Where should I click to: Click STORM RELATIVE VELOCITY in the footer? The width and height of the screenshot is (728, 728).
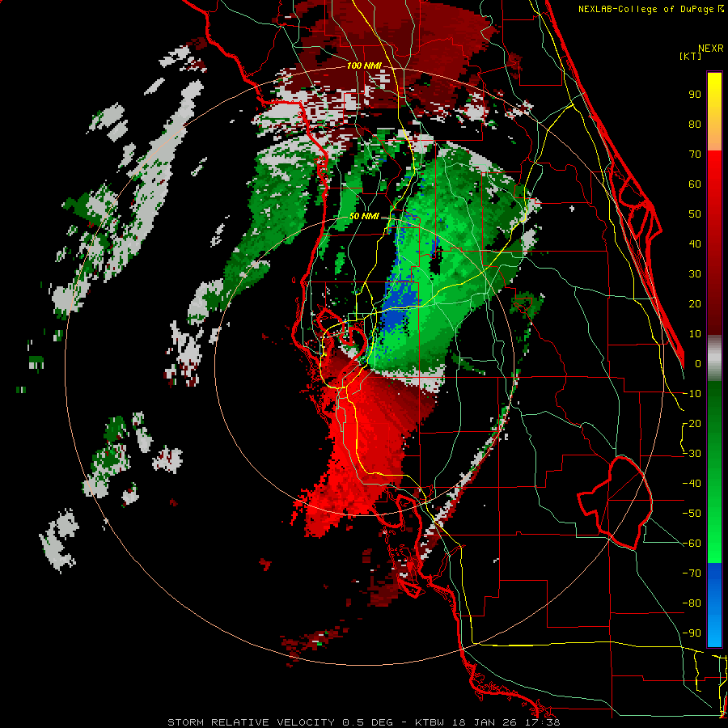coord(252,722)
